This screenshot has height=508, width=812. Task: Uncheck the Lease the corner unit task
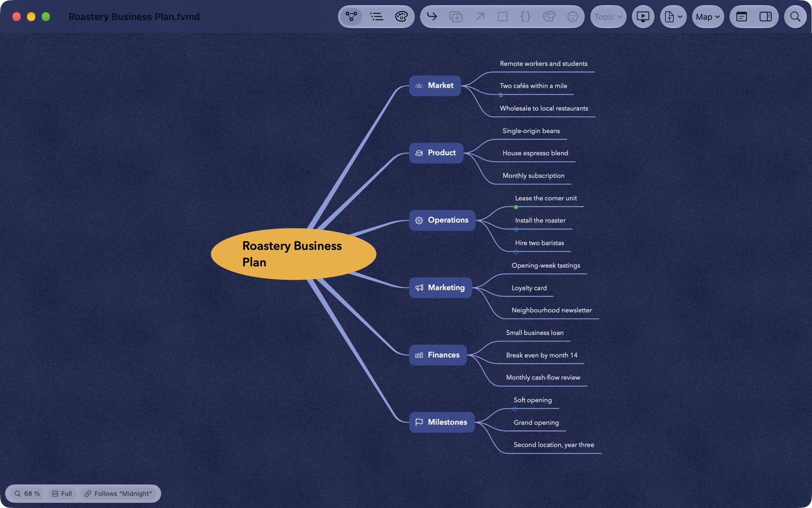[x=516, y=207]
